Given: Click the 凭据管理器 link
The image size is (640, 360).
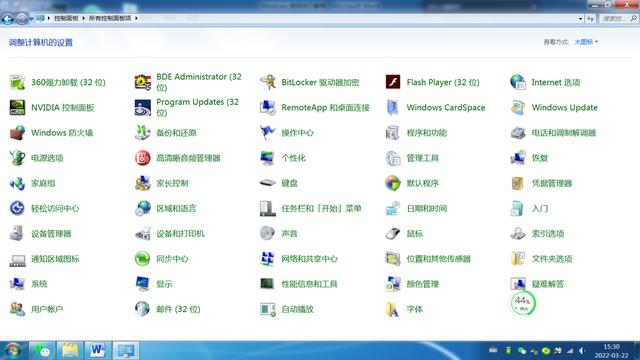Looking at the screenshot, I should (552, 183).
